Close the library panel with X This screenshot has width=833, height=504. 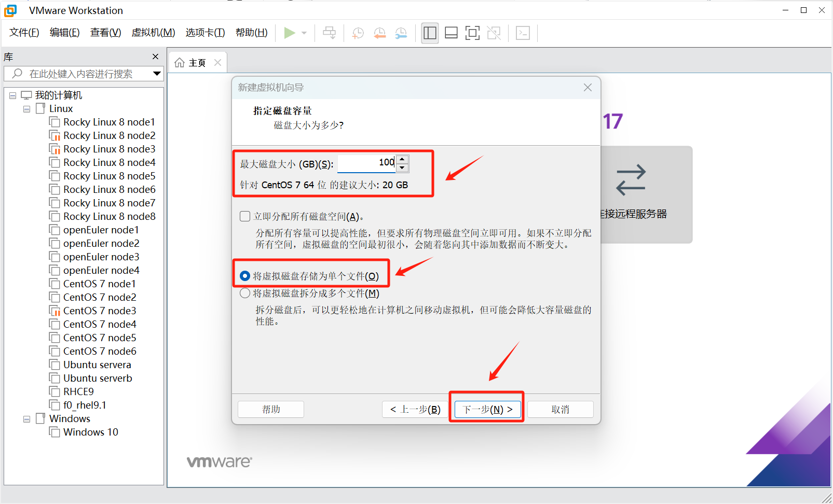point(155,57)
